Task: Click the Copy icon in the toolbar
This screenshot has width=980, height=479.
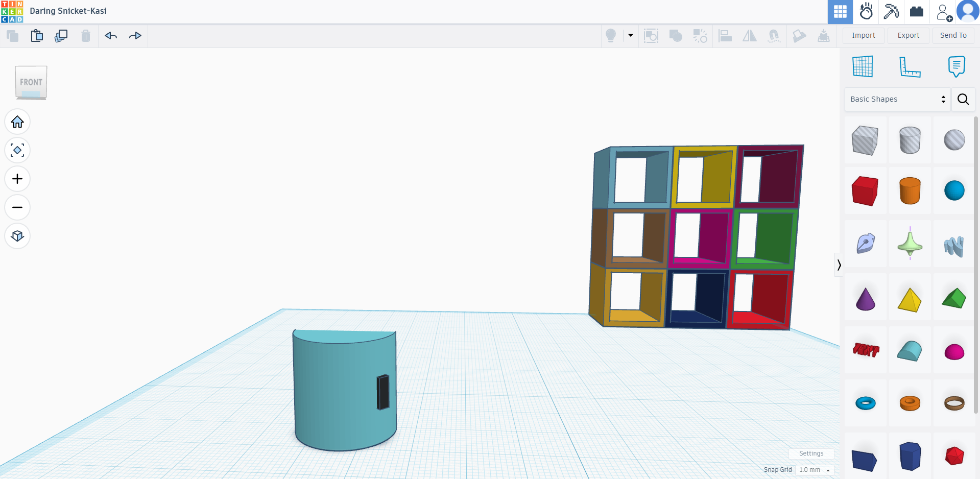Action: pyautogui.click(x=12, y=36)
